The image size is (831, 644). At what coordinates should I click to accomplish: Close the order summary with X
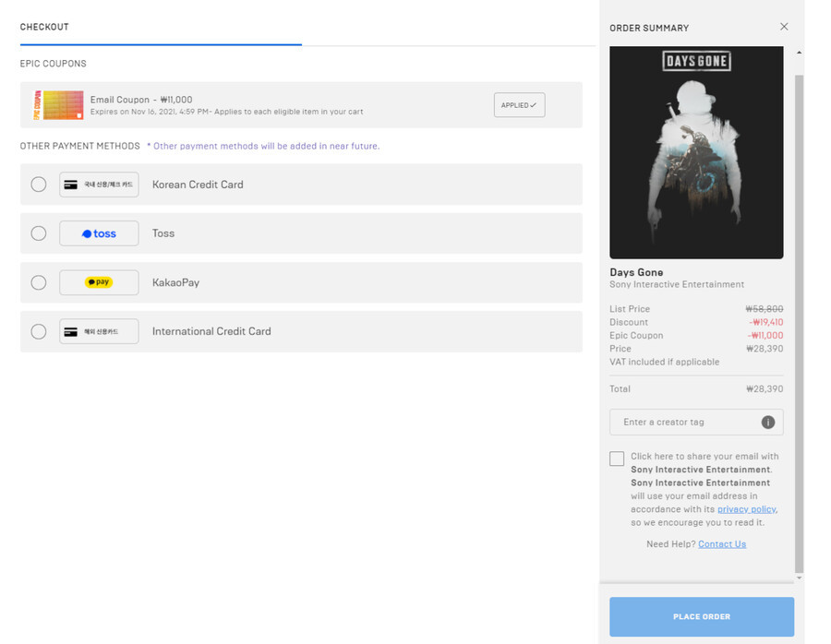784,27
